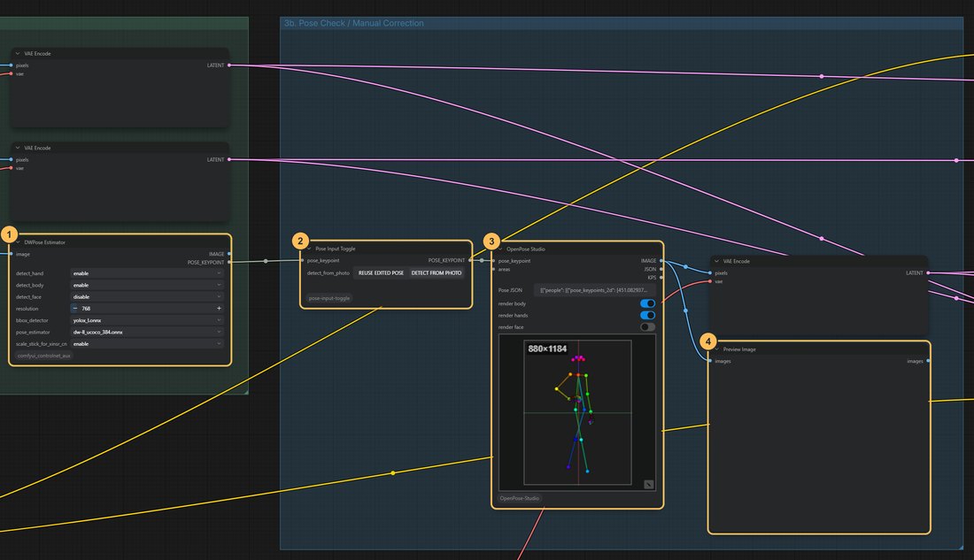Click the resolution value 768
This screenshot has width=974, height=560.
[86, 309]
